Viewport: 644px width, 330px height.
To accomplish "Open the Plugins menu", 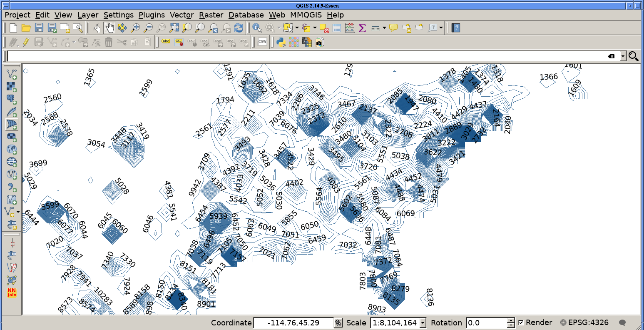I will [x=152, y=15].
